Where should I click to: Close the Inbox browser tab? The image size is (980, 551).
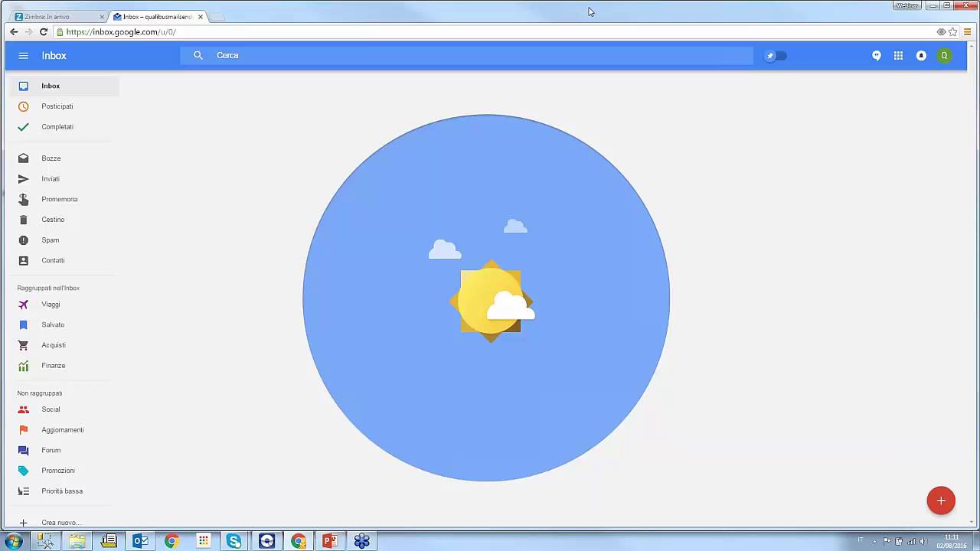tap(201, 17)
